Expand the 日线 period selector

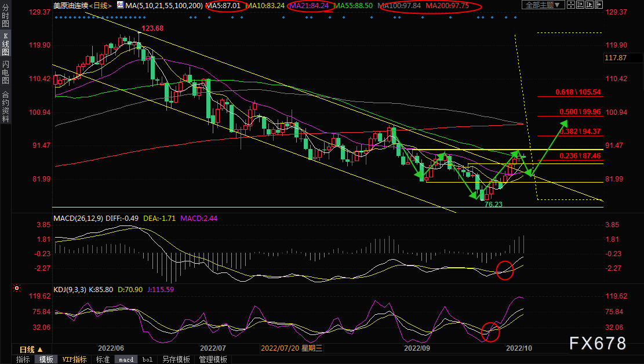31,350
